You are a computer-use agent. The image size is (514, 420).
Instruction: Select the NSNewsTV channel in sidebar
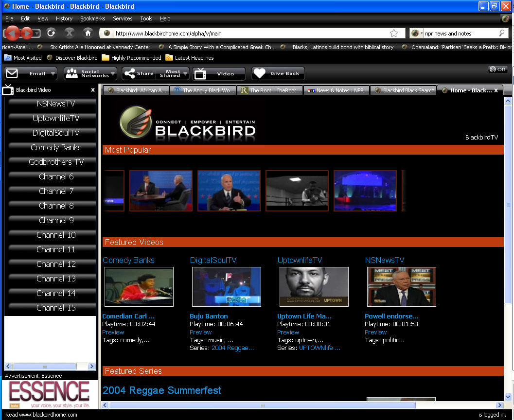point(53,104)
